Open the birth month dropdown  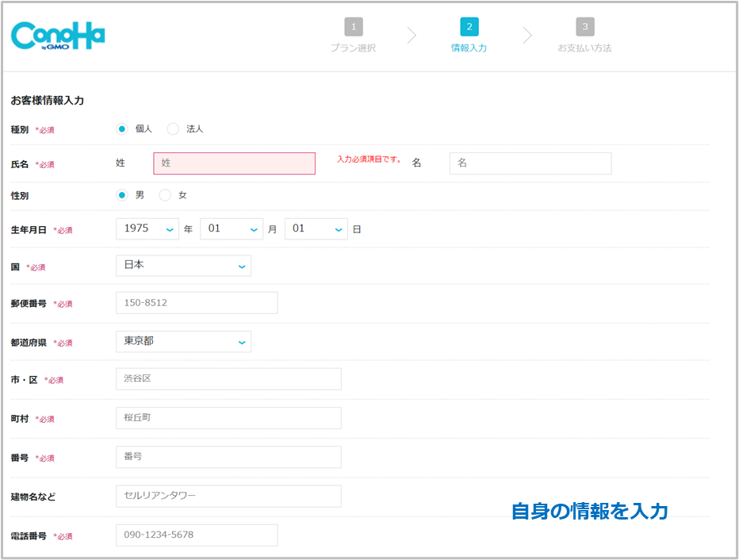point(232,229)
